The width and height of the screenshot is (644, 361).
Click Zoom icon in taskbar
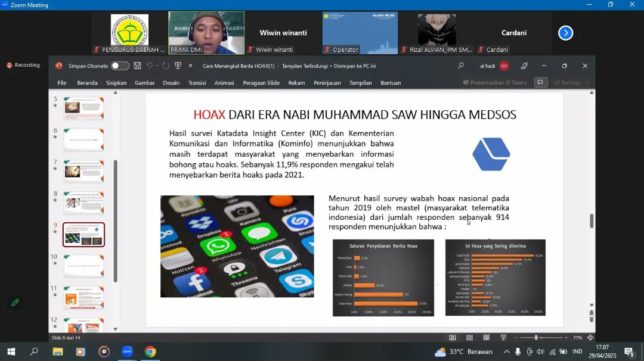click(x=128, y=351)
